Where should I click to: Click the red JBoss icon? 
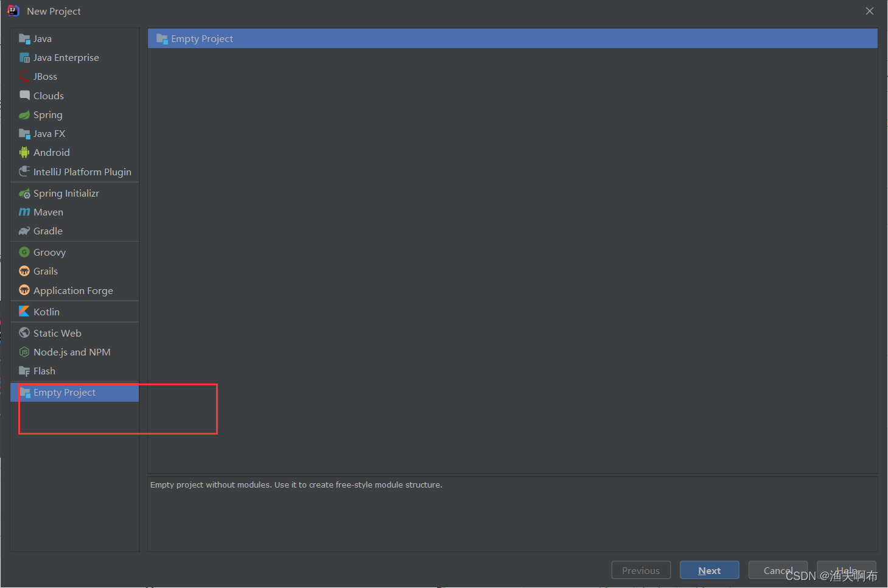24,77
